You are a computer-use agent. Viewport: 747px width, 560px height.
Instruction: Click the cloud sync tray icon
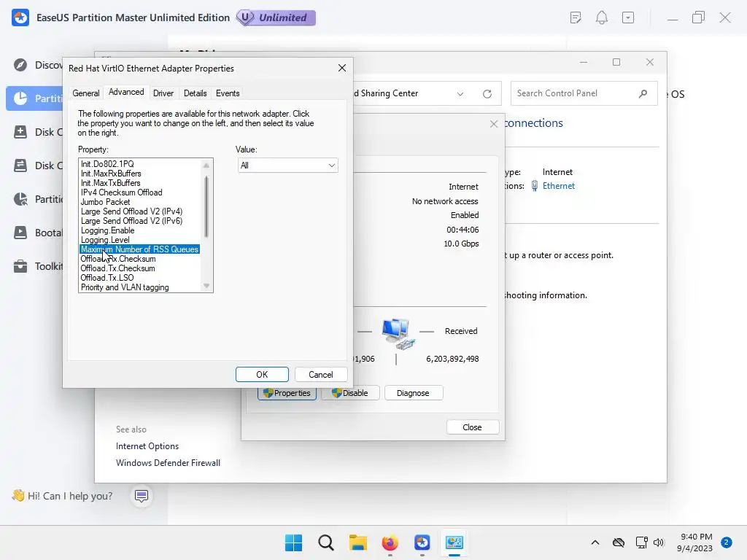tap(619, 542)
